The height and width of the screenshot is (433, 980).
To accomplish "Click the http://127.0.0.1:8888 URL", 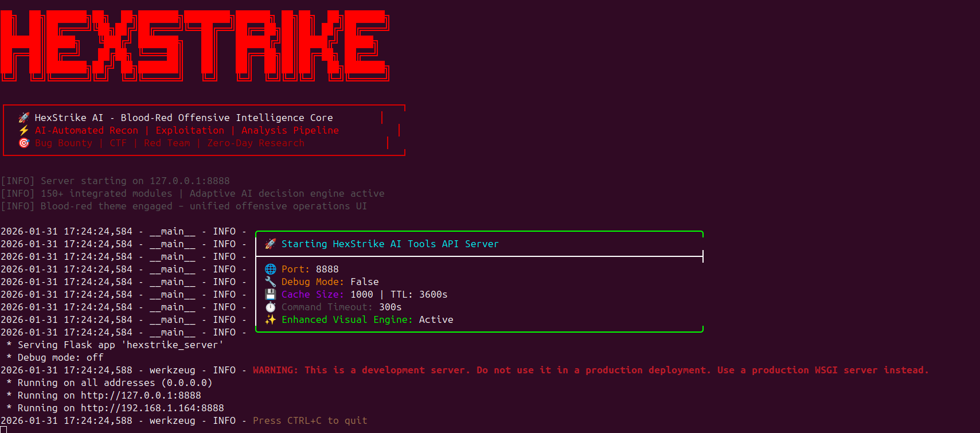I will (x=141, y=395).
